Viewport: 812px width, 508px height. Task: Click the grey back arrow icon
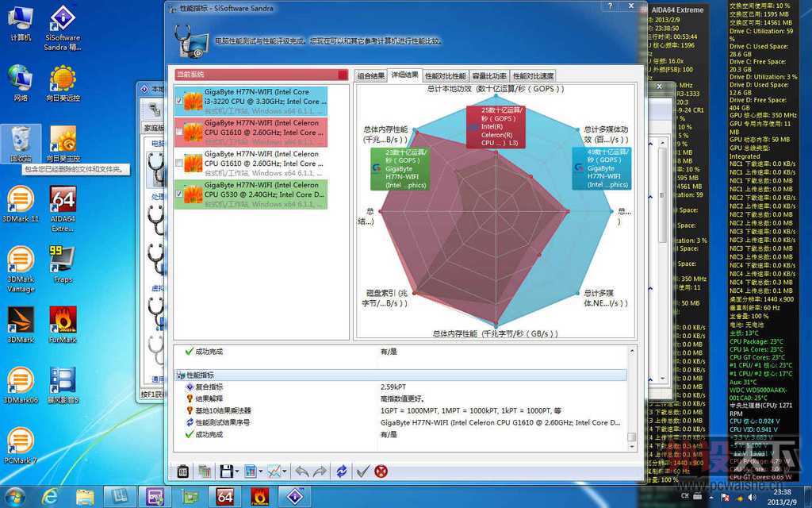pyautogui.click(x=302, y=471)
